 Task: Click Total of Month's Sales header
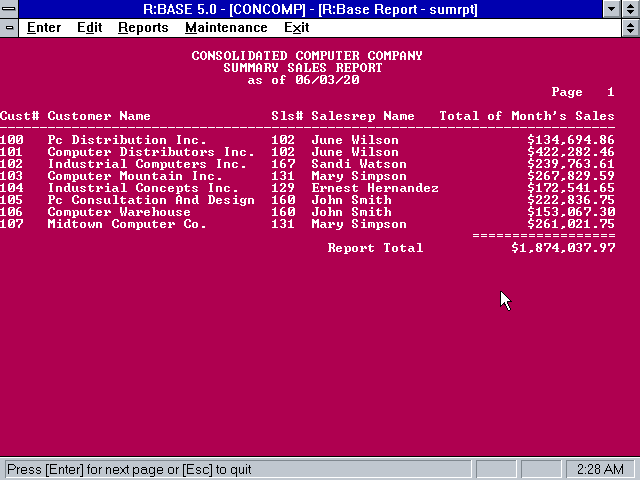527,116
